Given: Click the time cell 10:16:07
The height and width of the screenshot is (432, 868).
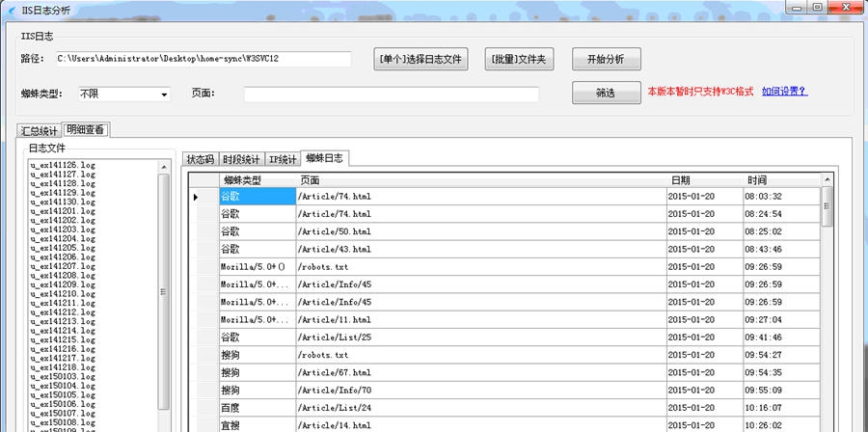Looking at the screenshot, I should [x=781, y=408].
